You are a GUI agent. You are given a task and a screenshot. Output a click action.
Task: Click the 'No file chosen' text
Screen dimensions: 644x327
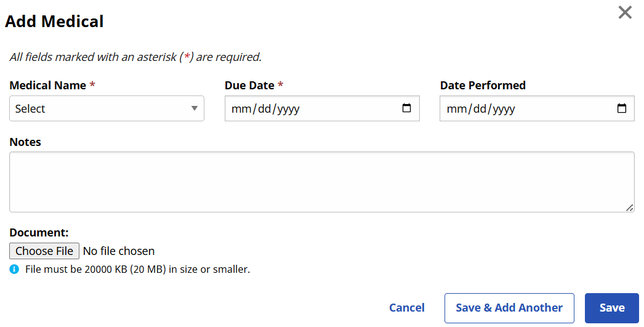click(119, 251)
